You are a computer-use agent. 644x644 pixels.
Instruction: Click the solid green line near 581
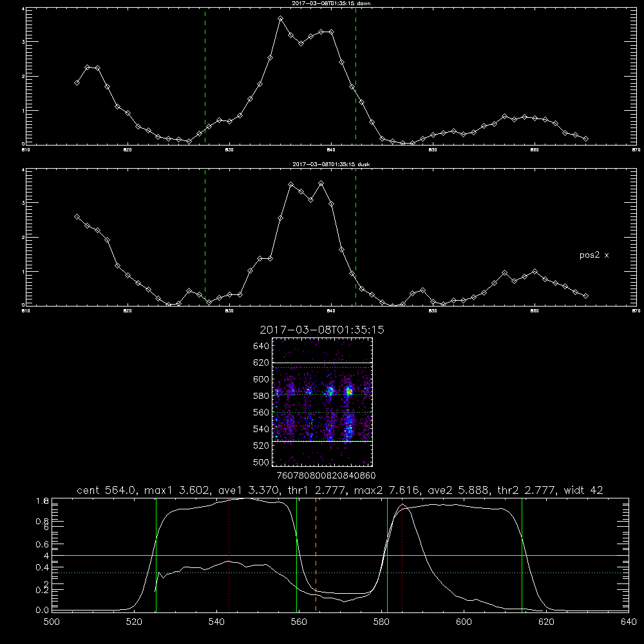(387, 554)
